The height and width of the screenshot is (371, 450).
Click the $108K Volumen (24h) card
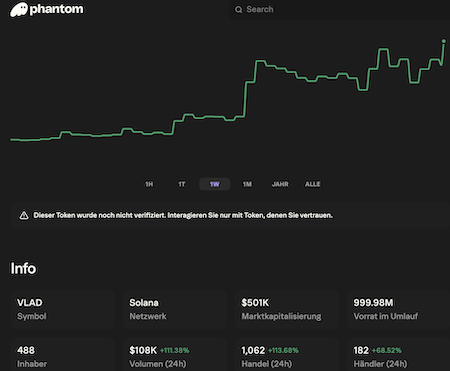tap(175, 354)
